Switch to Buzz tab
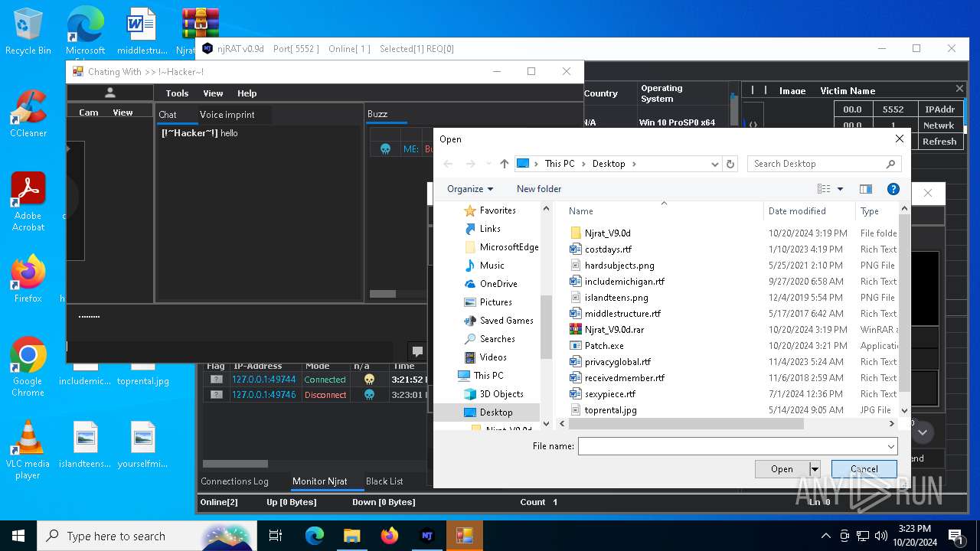Screen dimensions: 980x551 coord(377,114)
